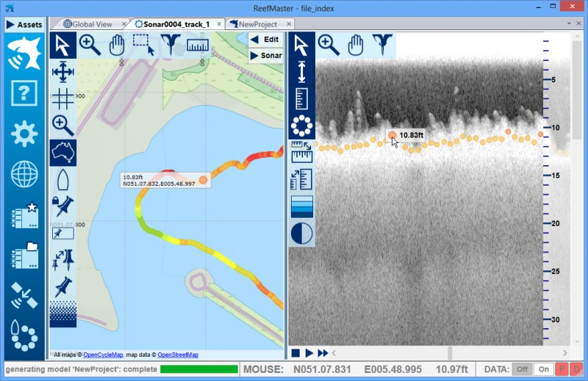Click the sonar contrast half-circle icon
Screen dimensions: 588x381
[x=301, y=233]
